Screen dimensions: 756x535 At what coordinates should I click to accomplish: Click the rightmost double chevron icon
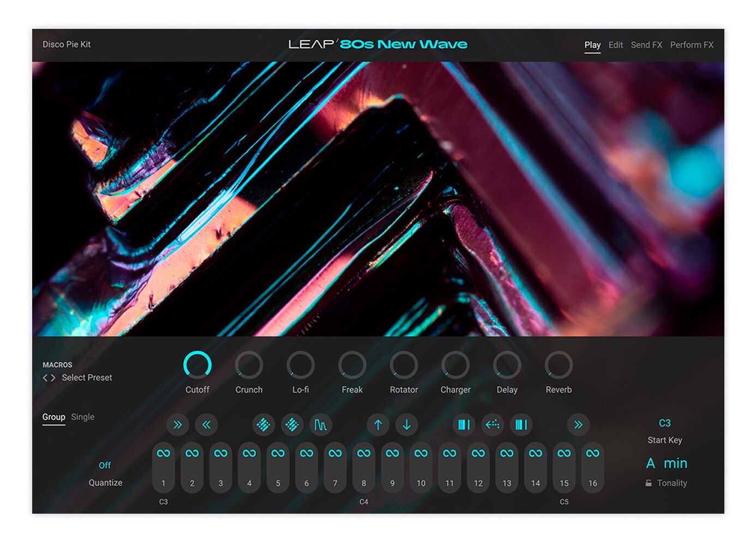(578, 425)
